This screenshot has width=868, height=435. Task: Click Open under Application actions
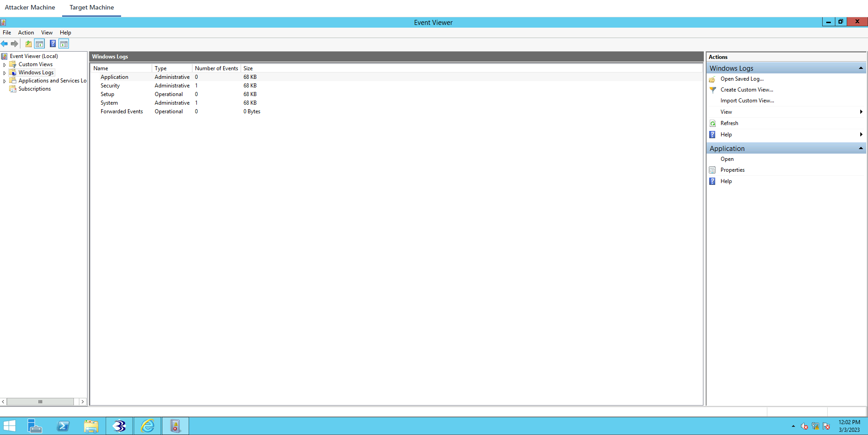[727, 159]
